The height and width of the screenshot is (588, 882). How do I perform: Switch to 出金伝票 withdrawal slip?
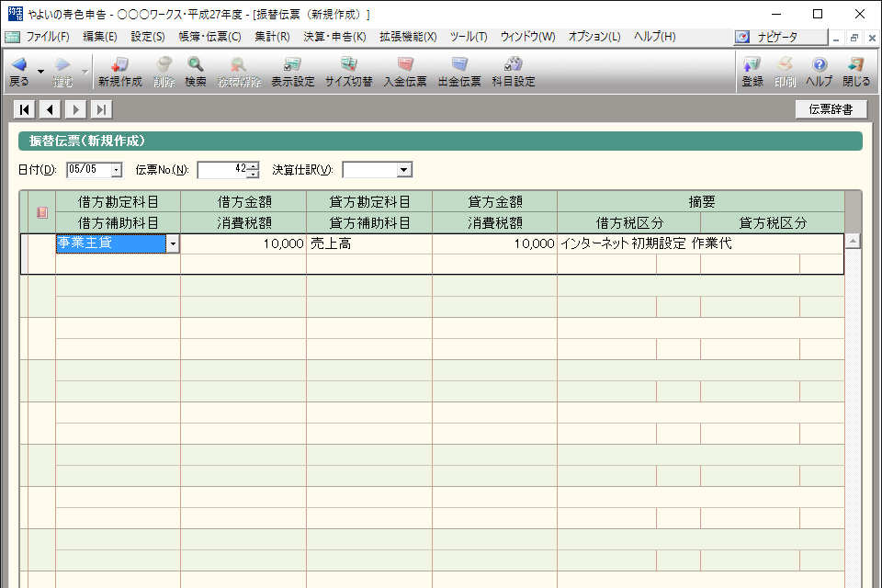coord(459,72)
